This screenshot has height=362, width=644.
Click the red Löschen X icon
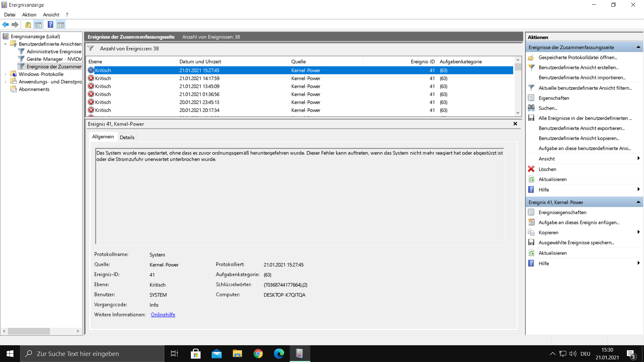click(x=531, y=169)
